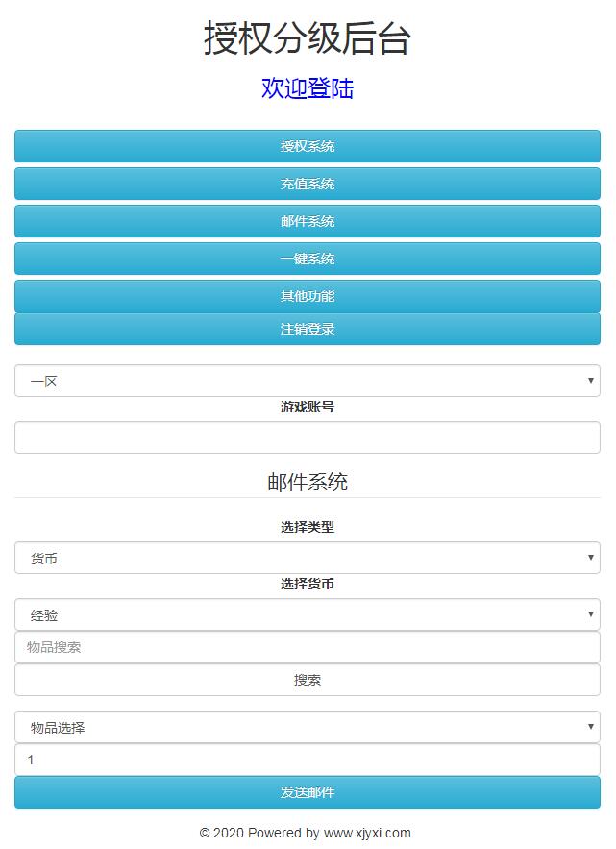
Task: Click the www.xjyxi.com footer text
Action: (367, 833)
